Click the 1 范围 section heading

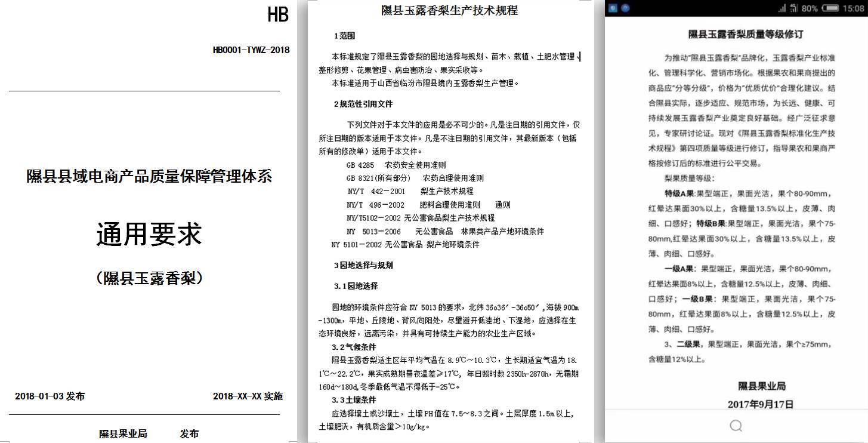click(344, 36)
